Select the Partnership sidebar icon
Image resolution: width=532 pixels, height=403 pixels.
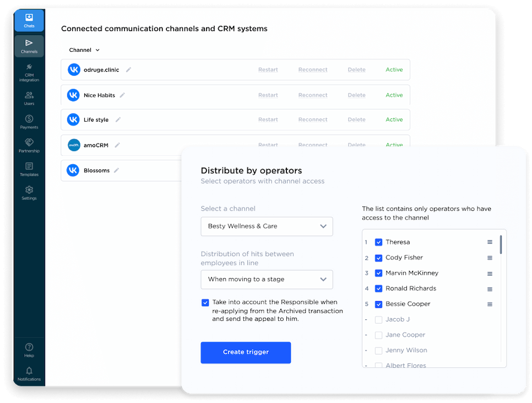tap(29, 145)
